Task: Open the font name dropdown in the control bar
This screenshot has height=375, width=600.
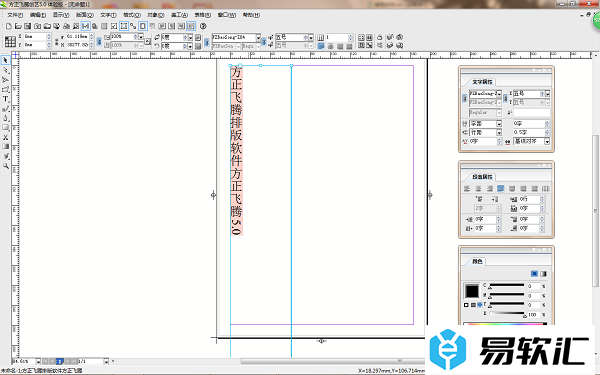Action: point(258,37)
